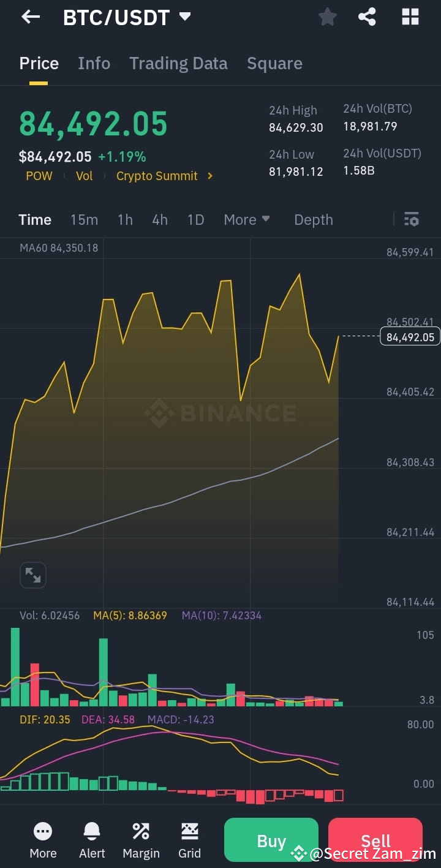Expand chart to fullscreen

click(33, 575)
